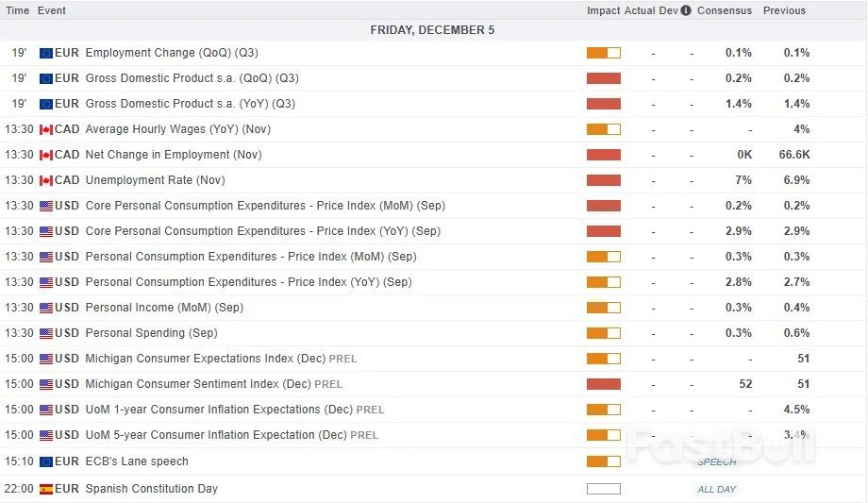Sort by the Time column header
Screen dimensions: 868x503
point(17,10)
